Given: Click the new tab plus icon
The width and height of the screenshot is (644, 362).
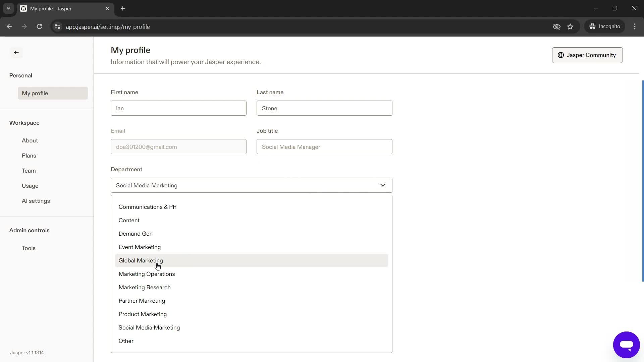Looking at the screenshot, I should click(x=123, y=8).
